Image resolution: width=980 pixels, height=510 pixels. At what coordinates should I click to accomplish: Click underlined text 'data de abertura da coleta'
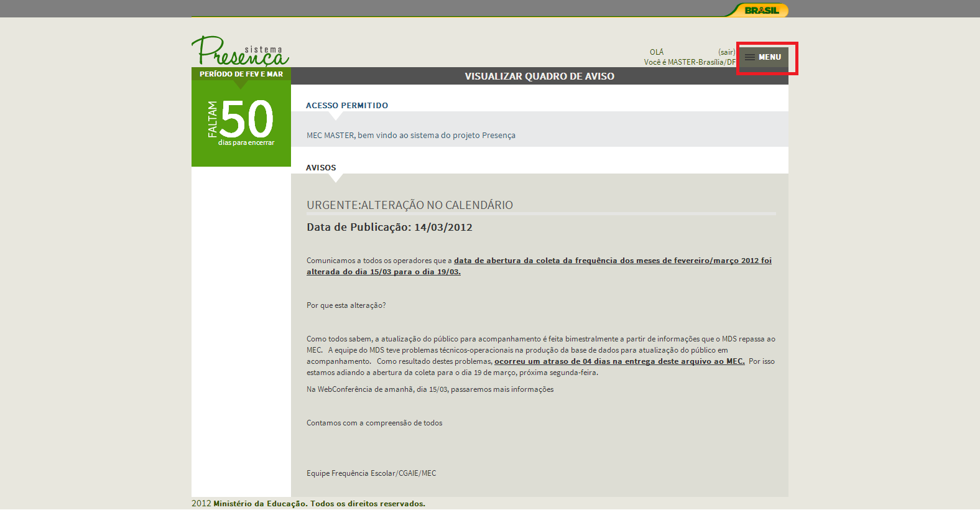coord(507,261)
